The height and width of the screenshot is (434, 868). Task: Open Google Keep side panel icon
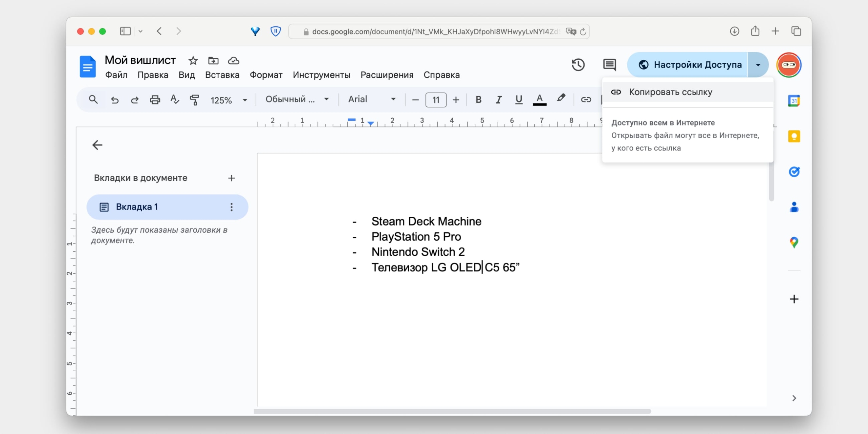(x=794, y=136)
